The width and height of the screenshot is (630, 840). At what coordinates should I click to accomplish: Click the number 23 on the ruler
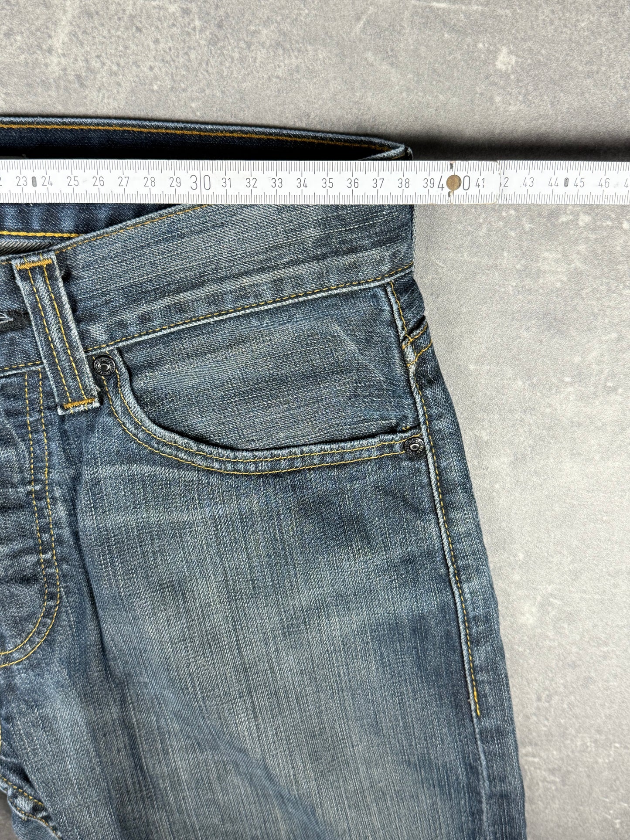tap(22, 181)
